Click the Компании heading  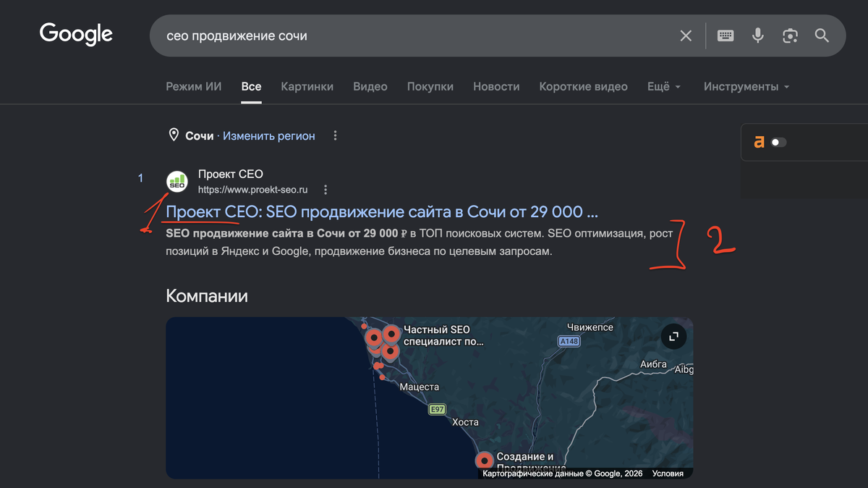[x=207, y=295]
